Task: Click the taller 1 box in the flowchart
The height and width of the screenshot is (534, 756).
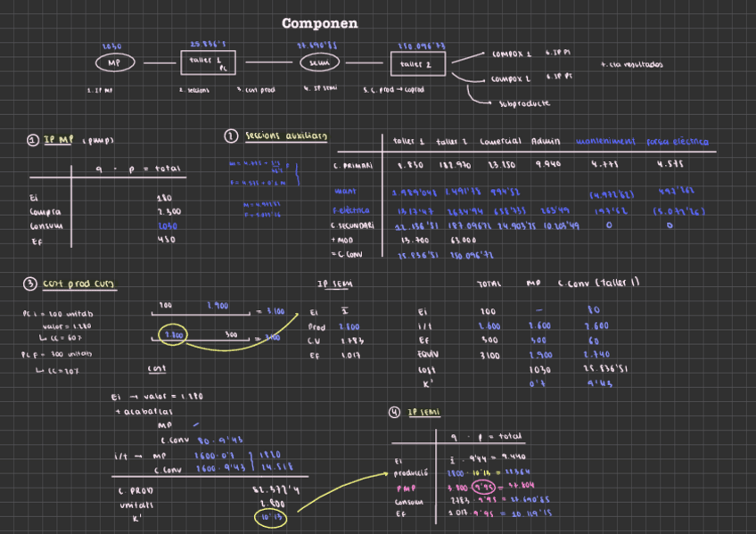Action: click(x=210, y=62)
